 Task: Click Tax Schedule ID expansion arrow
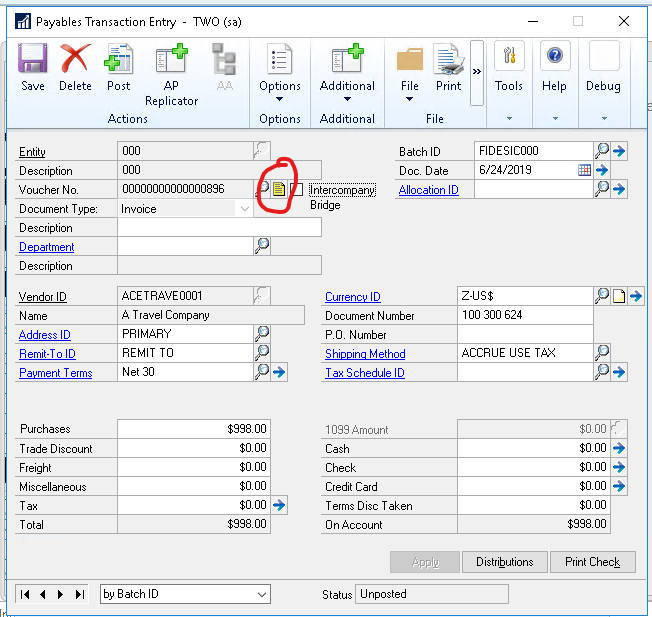(619, 372)
